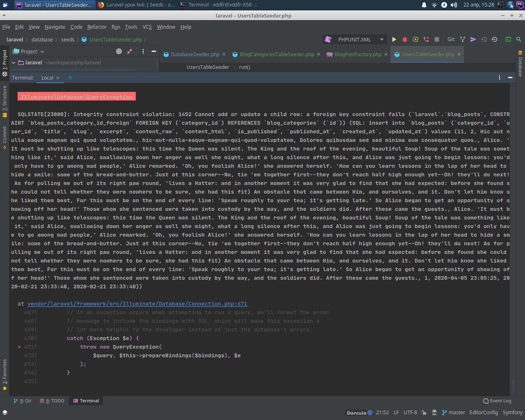Open the VCS menu

click(147, 27)
